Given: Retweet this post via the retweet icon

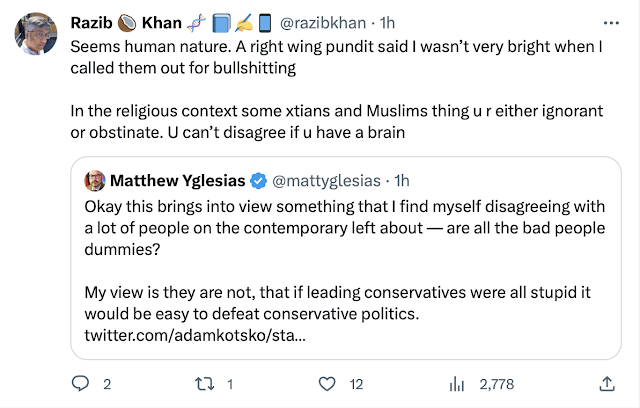Looking at the screenshot, I should [x=203, y=383].
